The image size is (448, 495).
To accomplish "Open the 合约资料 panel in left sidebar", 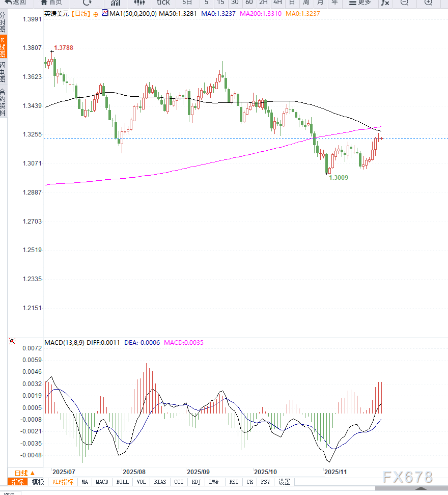I will pyautogui.click(x=3, y=102).
